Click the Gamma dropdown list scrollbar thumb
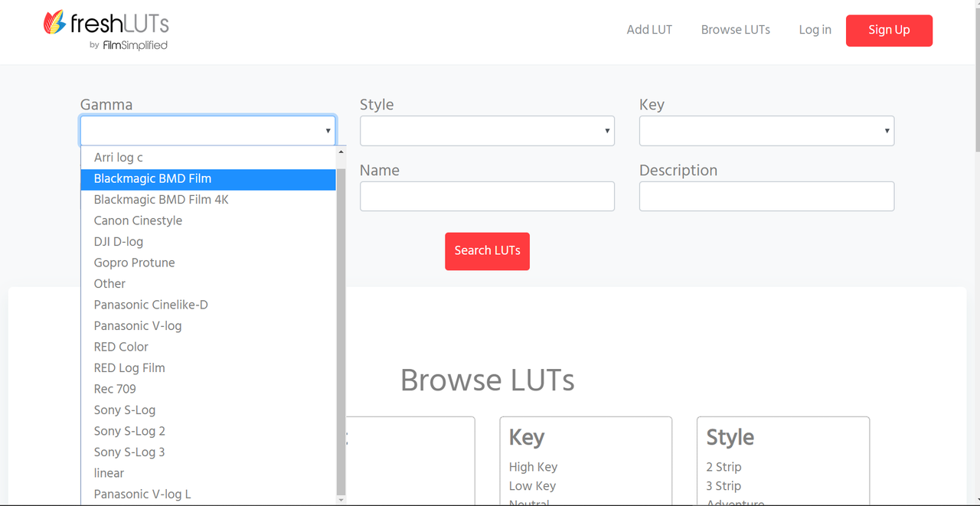 pyautogui.click(x=341, y=331)
